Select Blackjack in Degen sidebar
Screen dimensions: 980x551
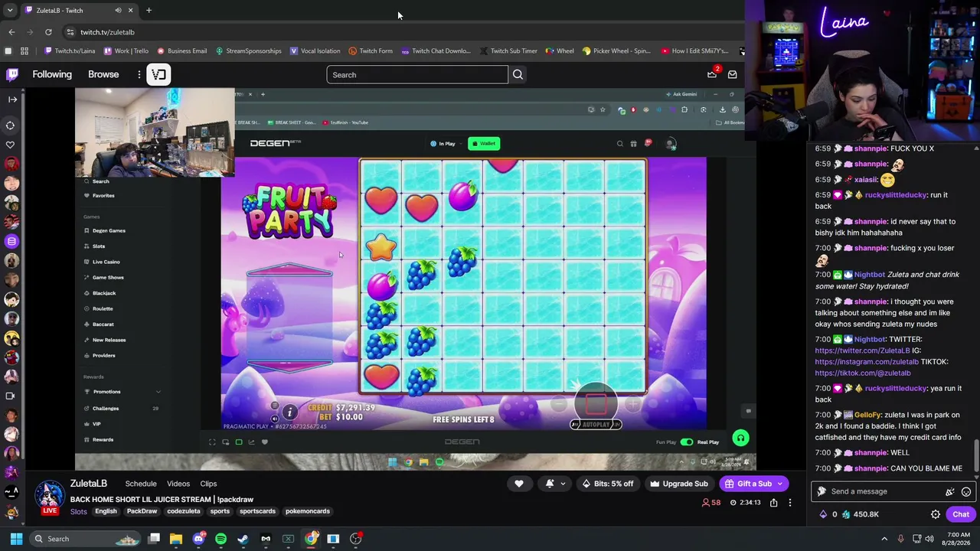tap(104, 293)
